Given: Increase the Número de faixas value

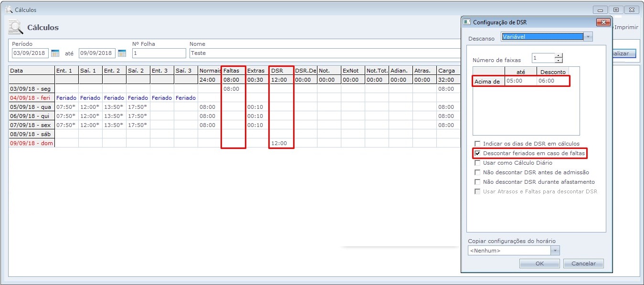Looking at the screenshot, I should (559, 56).
